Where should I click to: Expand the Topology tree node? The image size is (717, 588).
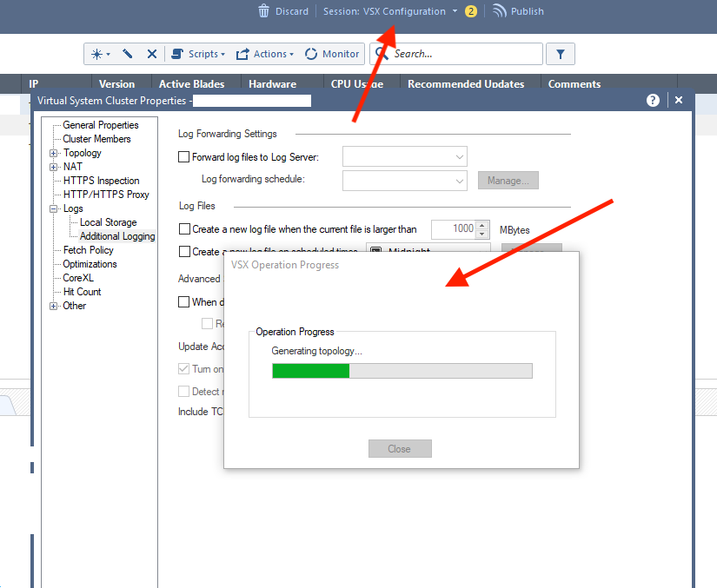(x=54, y=153)
